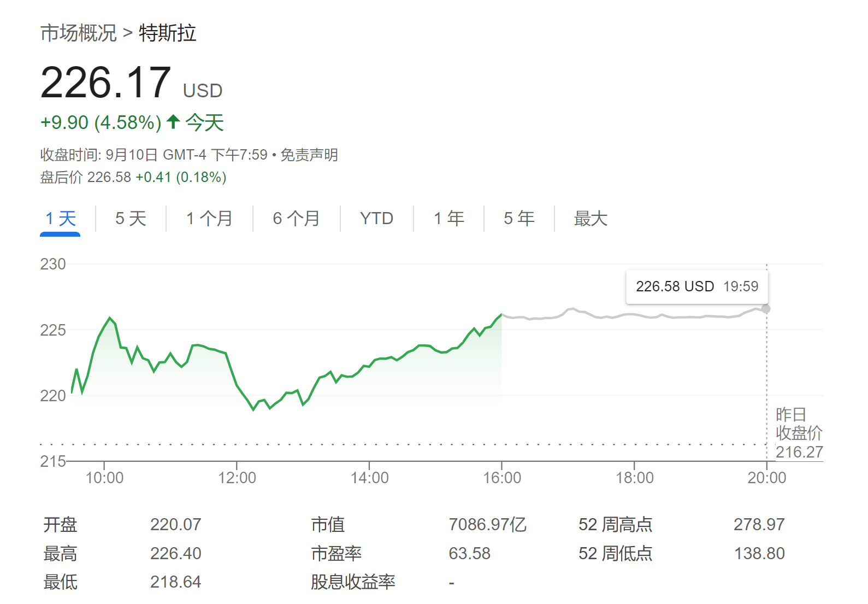Open the 免责声明 disclaimer link
The width and height of the screenshot is (868, 604).
tap(309, 155)
